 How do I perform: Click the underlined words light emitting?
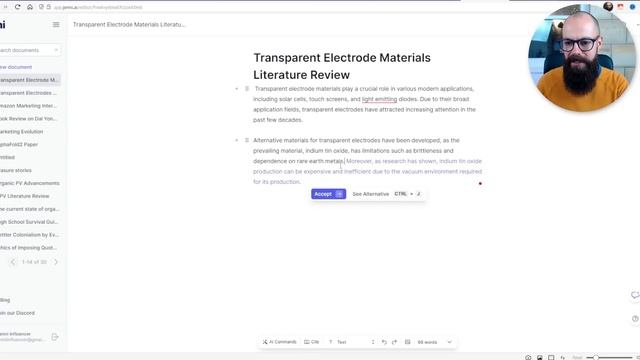coord(379,99)
